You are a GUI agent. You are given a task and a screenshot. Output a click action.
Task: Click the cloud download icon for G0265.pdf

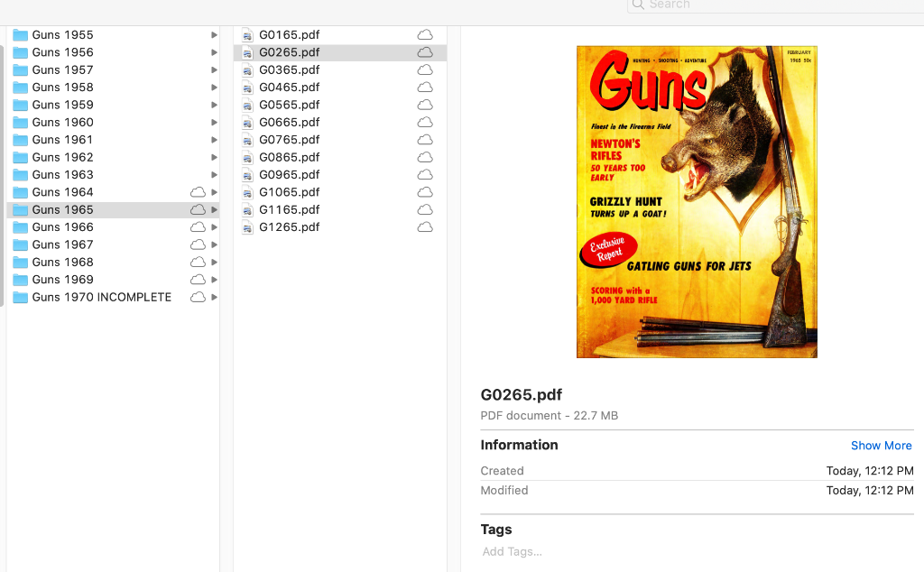[x=425, y=52]
